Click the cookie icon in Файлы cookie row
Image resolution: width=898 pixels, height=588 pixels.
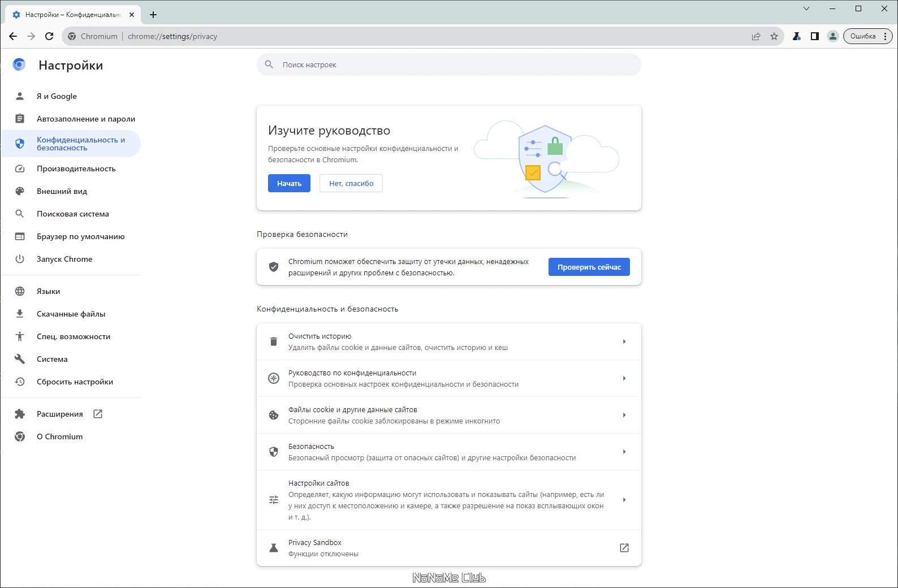pyautogui.click(x=274, y=415)
